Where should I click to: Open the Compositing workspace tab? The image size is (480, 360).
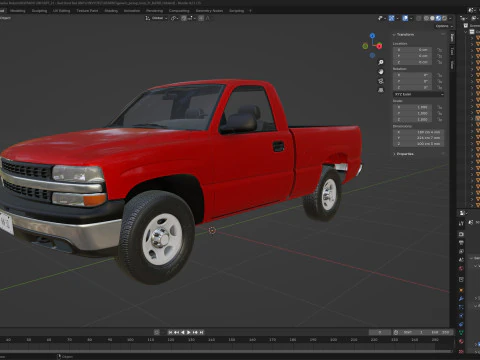pos(179,11)
